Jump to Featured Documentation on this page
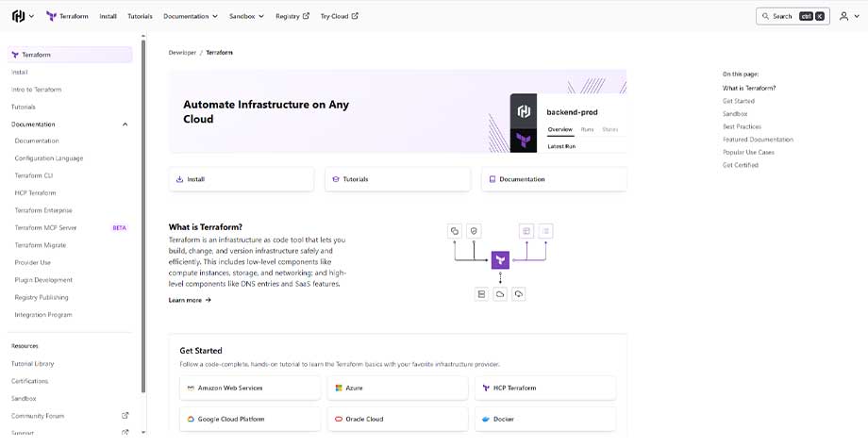This screenshot has height=447, width=868. (x=758, y=140)
